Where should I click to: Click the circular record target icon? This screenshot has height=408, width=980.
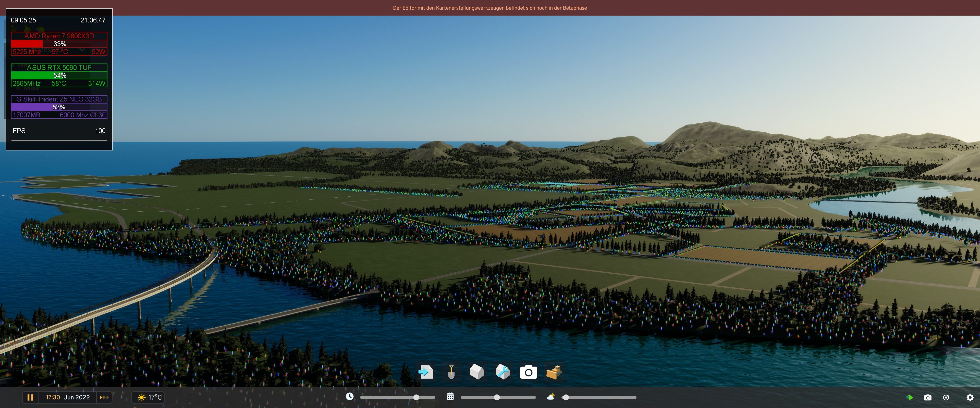pos(946,397)
